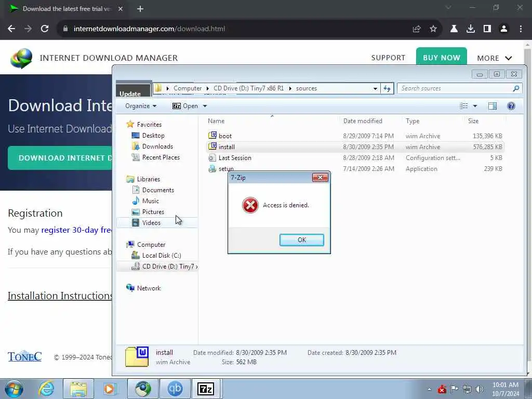Open the Organize dropdown menu
The image size is (532, 399).
tap(141, 106)
